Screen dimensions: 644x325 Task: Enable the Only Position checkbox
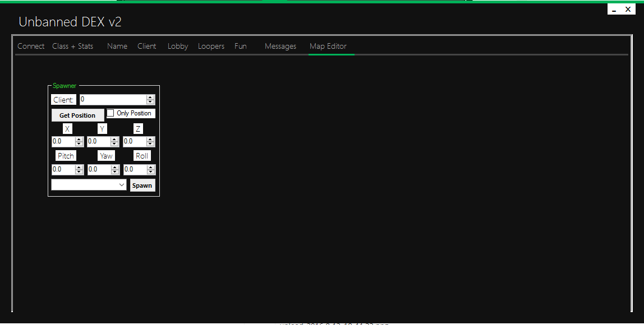tap(111, 113)
